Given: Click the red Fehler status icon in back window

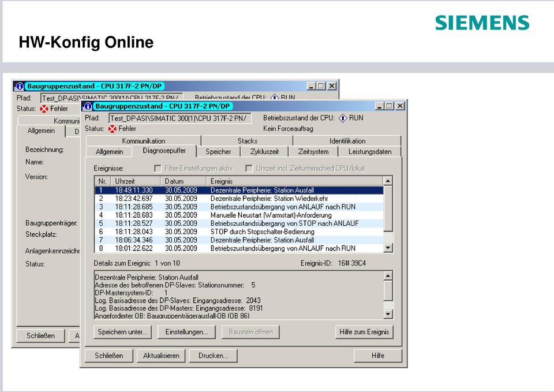Looking at the screenshot, I should [x=44, y=109].
